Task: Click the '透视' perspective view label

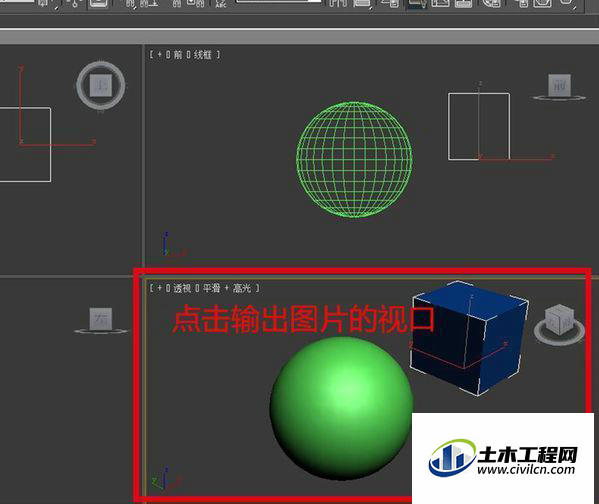Action: 182,288
